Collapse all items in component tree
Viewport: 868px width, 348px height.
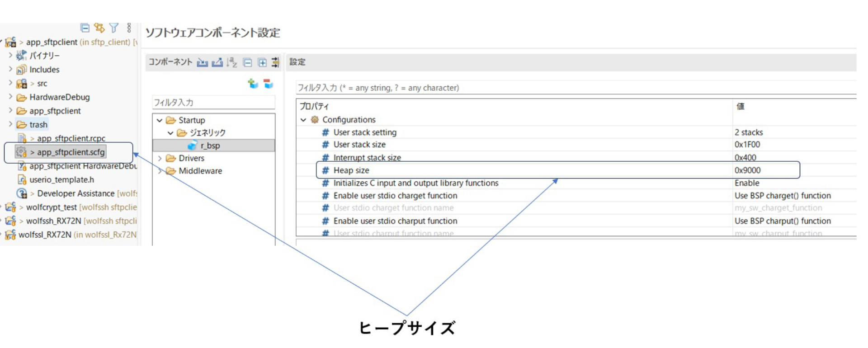(x=247, y=62)
